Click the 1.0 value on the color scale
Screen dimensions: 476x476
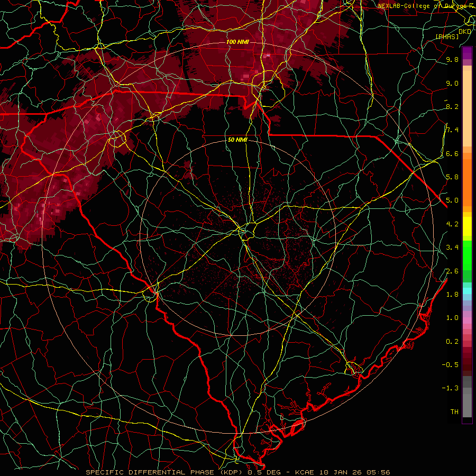pos(452,318)
